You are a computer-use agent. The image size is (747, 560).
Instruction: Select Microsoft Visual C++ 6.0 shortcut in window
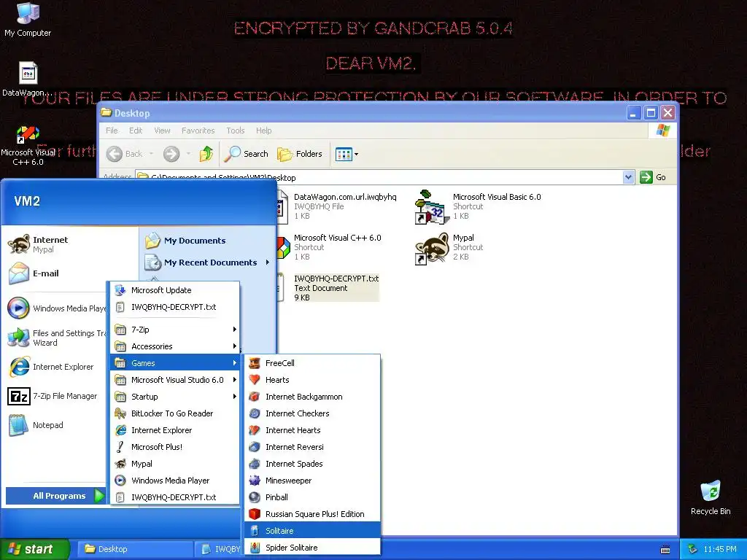point(330,247)
